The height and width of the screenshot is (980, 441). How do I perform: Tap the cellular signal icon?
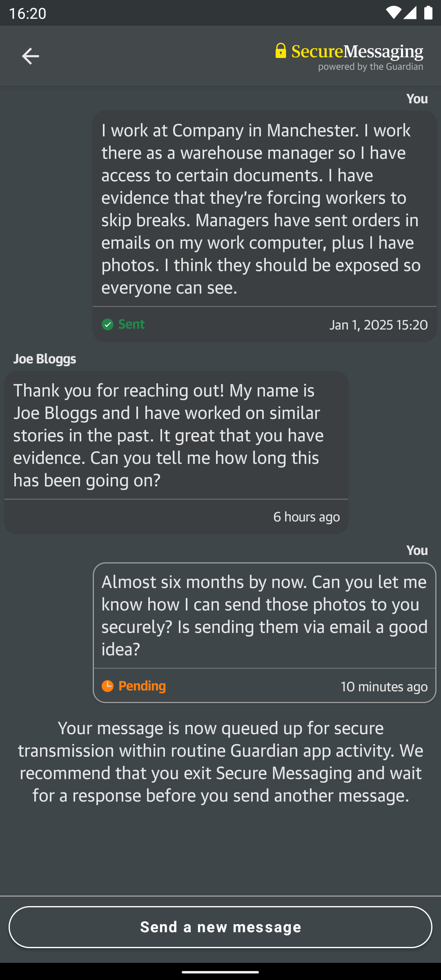coord(410,13)
